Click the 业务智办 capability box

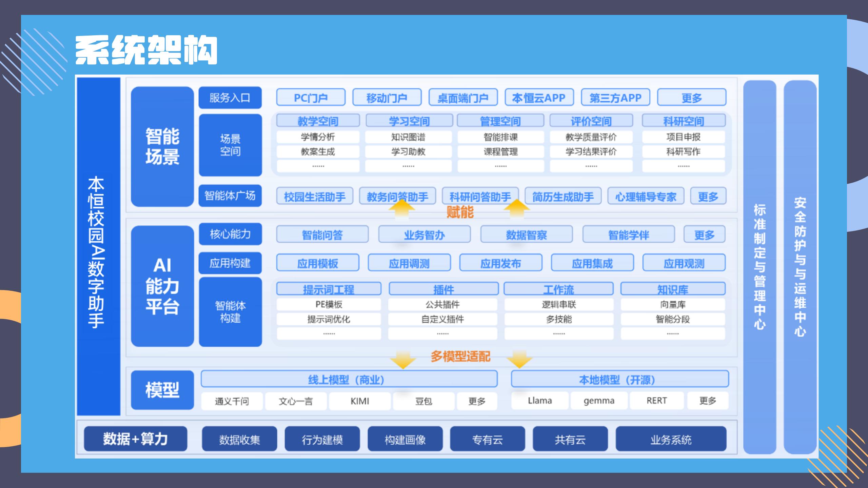point(425,234)
